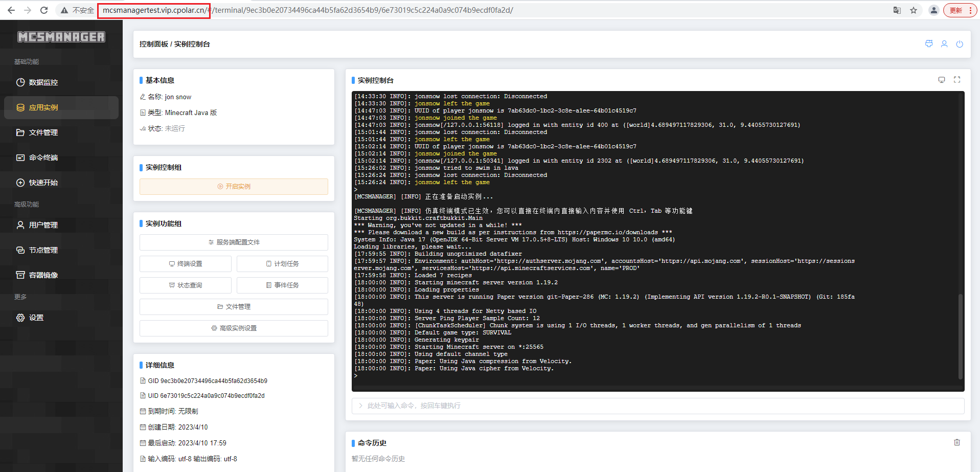Open 文件管理 button in 实例功能组
The height and width of the screenshot is (472, 980).
[x=234, y=307]
